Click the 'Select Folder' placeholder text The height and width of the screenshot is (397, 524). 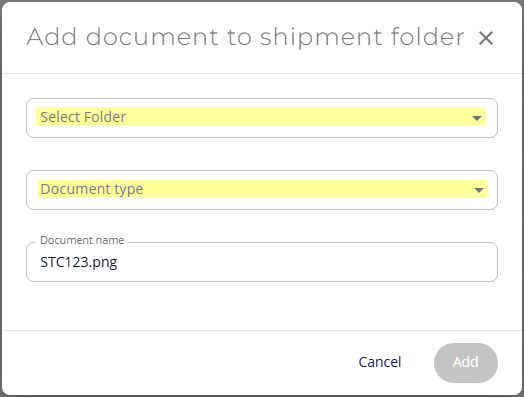coord(83,117)
